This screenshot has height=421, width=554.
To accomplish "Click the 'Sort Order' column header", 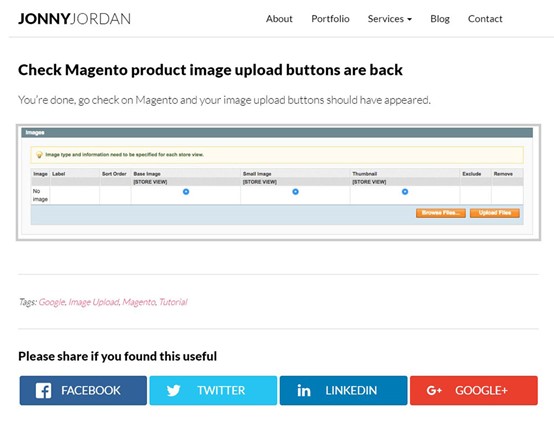I will 114,174.
